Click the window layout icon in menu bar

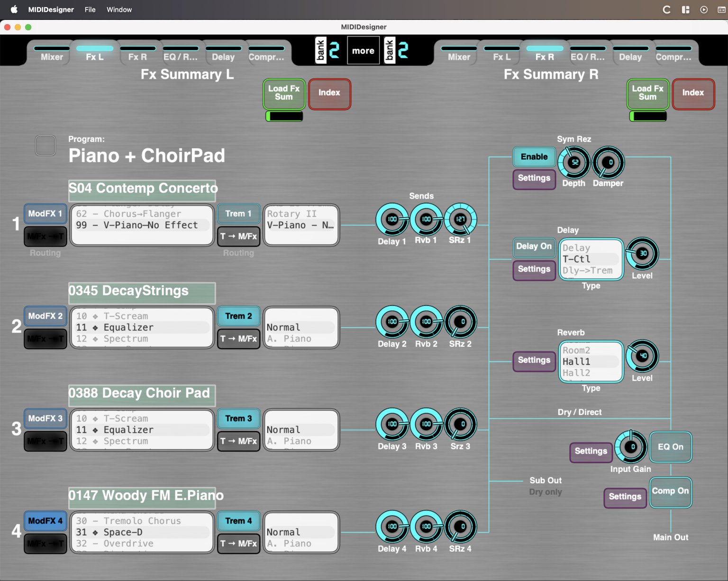coord(685,9)
